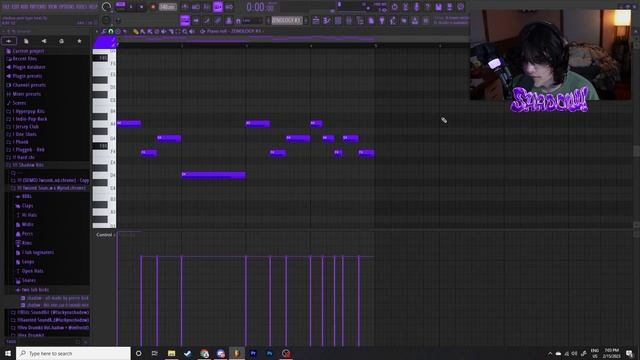Open the Line snap dropdown
Image resolution: width=640 pixels, height=360 pixels.
tap(253, 21)
